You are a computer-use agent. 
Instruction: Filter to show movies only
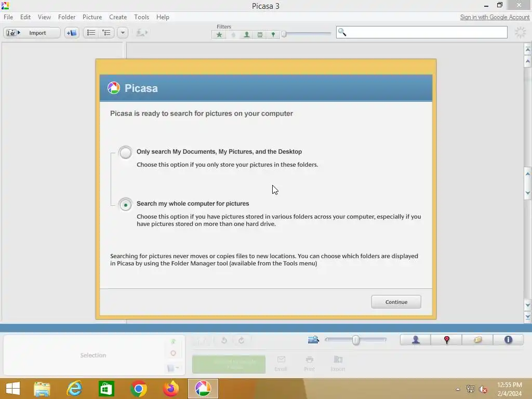(x=260, y=35)
